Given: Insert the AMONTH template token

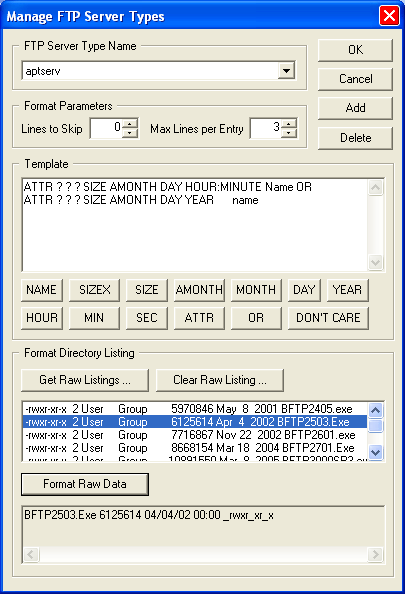Looking at the screenshot, I should (199, 290).
